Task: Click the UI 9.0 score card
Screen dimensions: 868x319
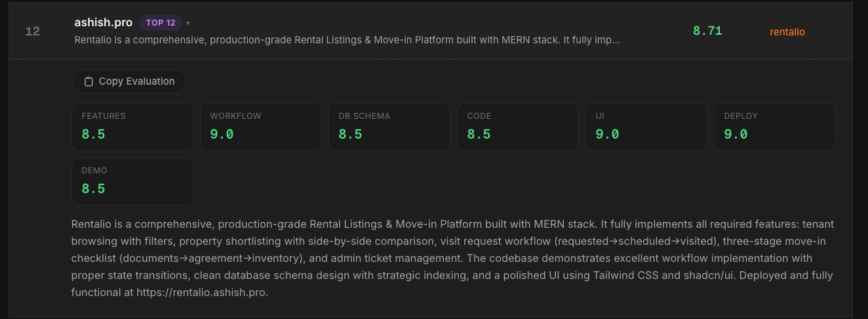Action: pos(646,127)
